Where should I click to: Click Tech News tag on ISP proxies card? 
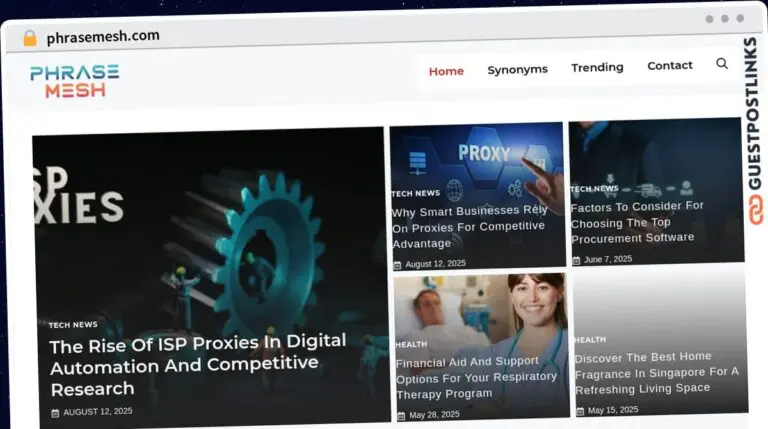click(x=73, y=325)
